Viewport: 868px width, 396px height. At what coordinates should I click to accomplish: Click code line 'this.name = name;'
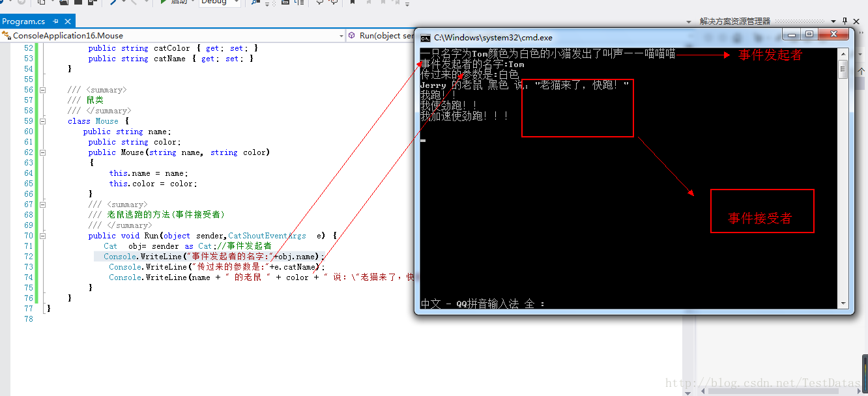(x=149, y=173)
